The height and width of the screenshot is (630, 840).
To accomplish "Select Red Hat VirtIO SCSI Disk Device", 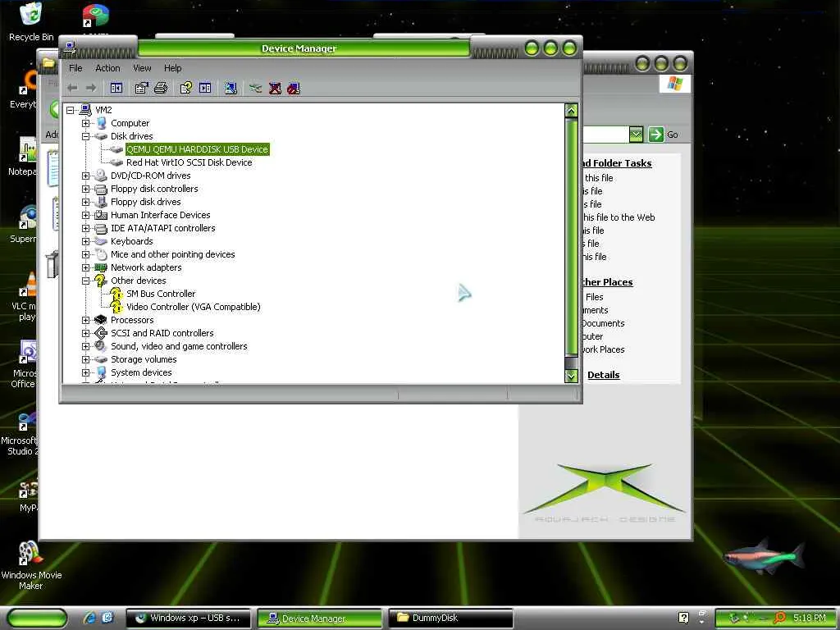I will pos(189,162).
